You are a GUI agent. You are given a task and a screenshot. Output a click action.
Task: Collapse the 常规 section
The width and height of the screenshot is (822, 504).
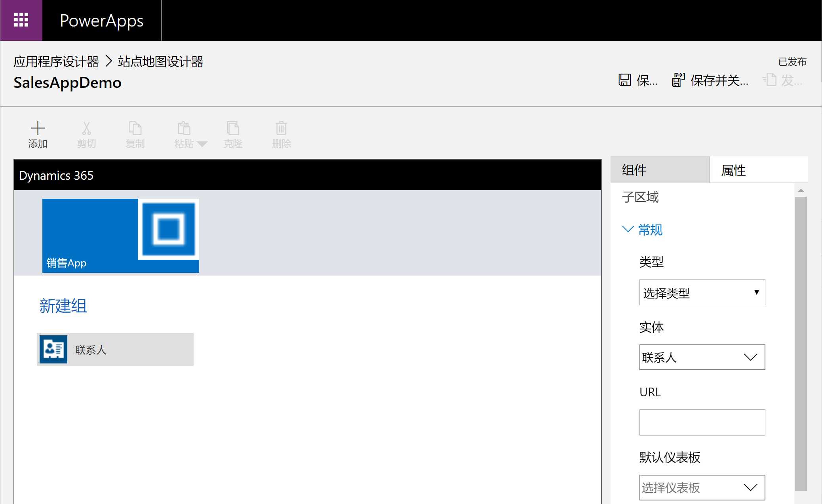pos(642,230)
